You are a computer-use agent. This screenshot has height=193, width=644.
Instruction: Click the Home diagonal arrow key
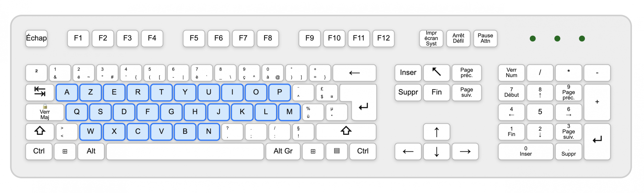point(436,73)
